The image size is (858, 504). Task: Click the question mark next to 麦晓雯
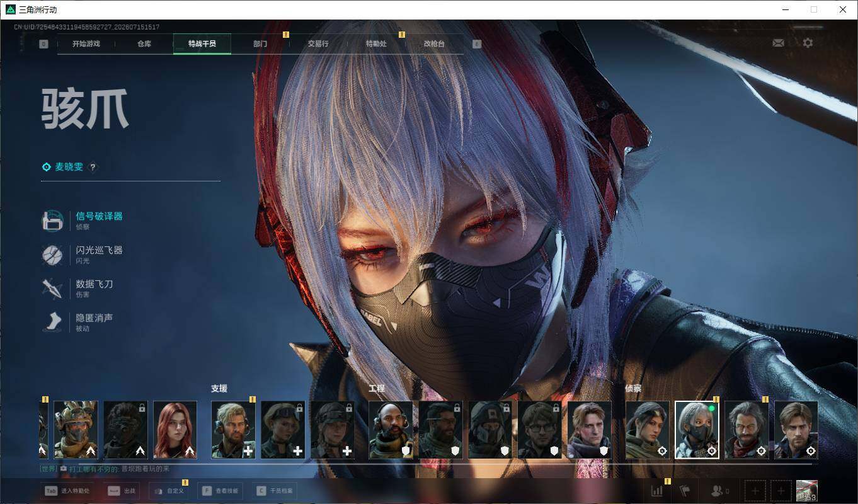93,167
